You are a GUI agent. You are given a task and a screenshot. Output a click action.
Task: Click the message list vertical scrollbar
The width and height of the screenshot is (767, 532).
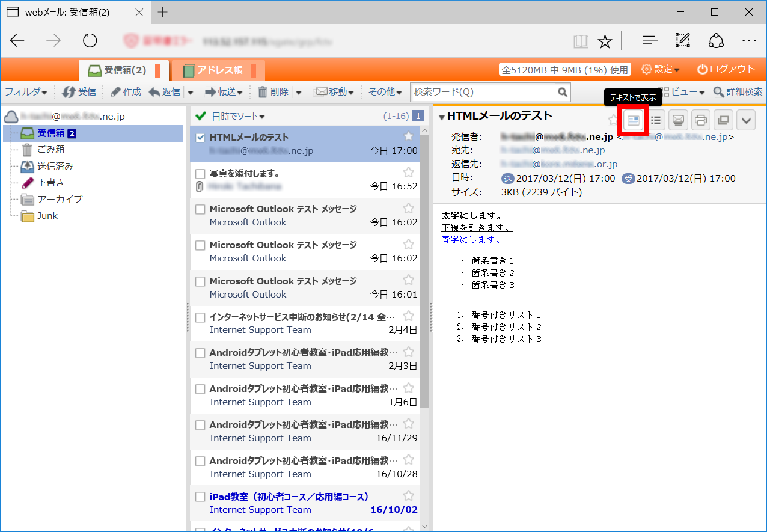(x=424, y=271)
